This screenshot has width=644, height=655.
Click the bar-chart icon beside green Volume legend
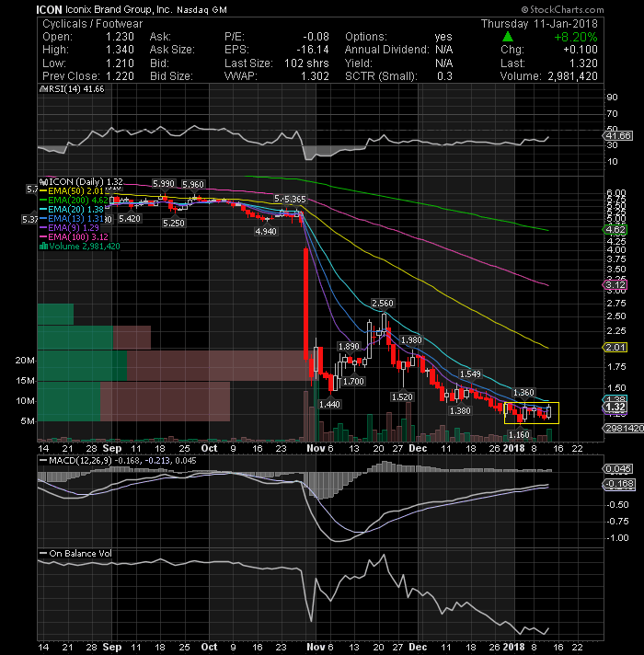[43, 246]
